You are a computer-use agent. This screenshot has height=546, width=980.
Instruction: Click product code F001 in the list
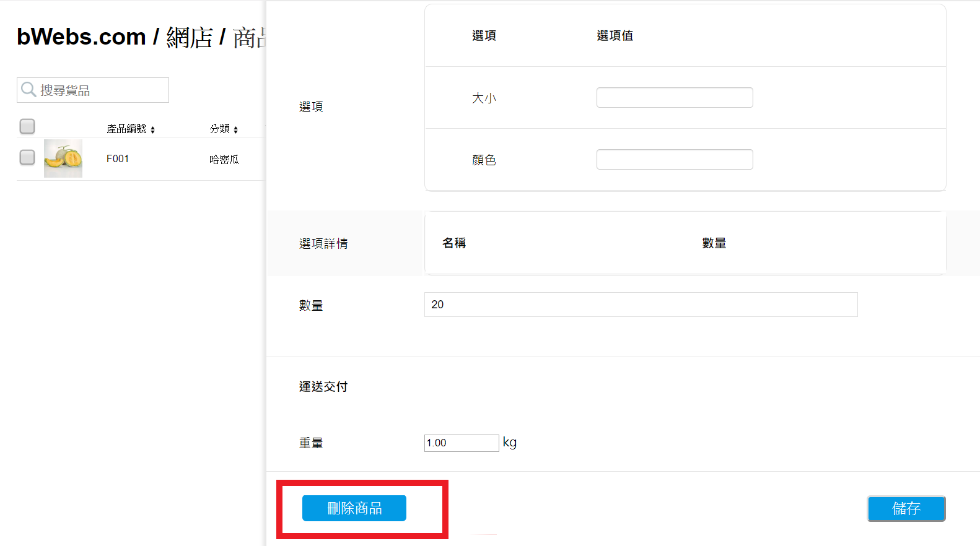118,158
